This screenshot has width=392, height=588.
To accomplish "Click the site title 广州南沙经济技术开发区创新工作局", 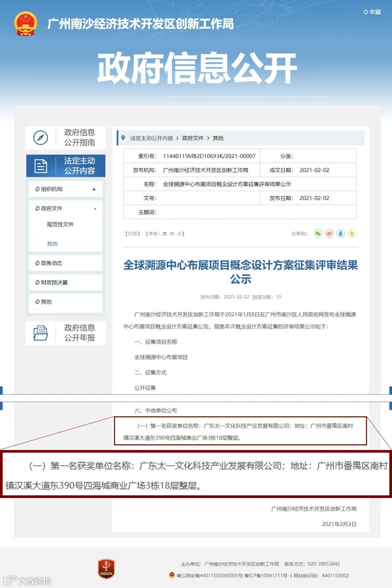I will pyautogui.click(x=141, y=24).
